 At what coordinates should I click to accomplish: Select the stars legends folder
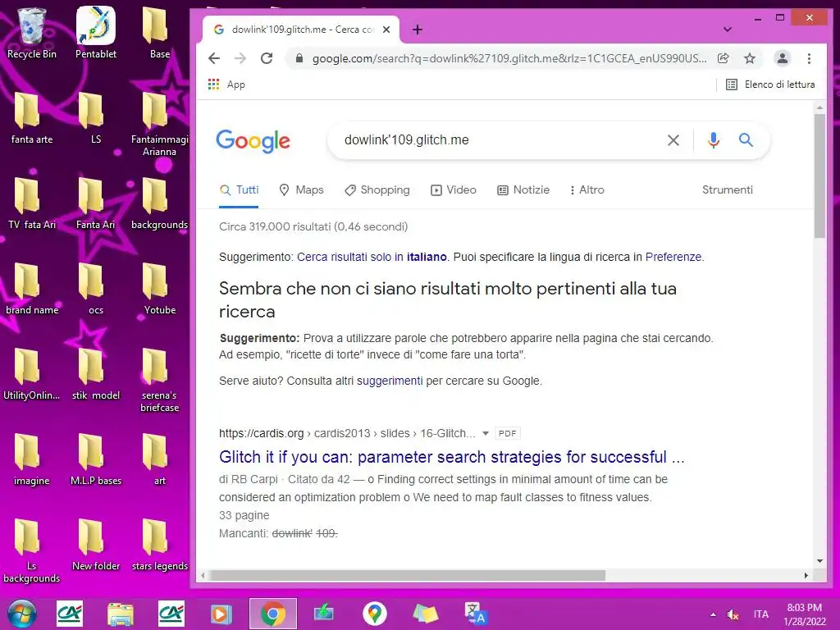160,545
